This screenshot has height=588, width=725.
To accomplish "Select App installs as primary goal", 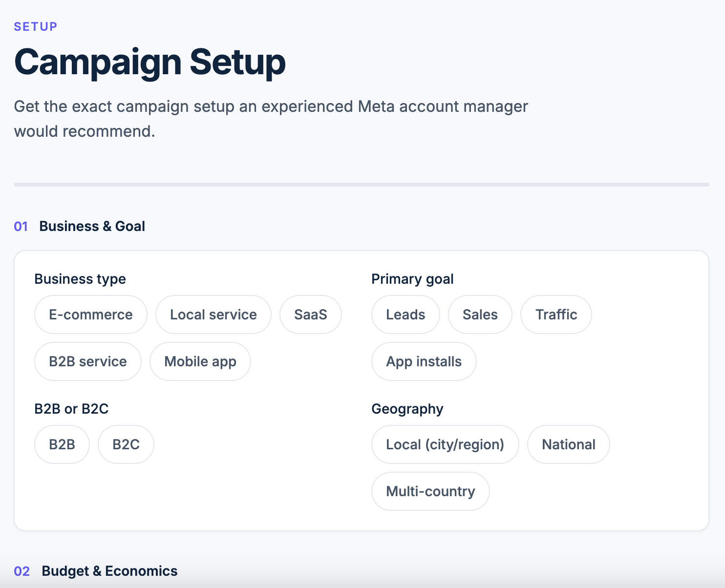I will tap(424, 361).
